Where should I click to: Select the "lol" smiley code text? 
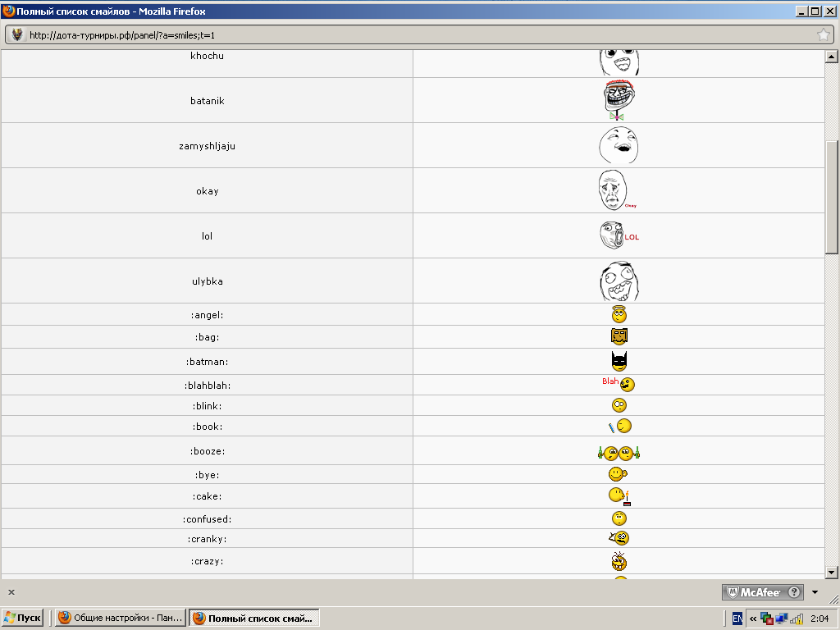207,235
